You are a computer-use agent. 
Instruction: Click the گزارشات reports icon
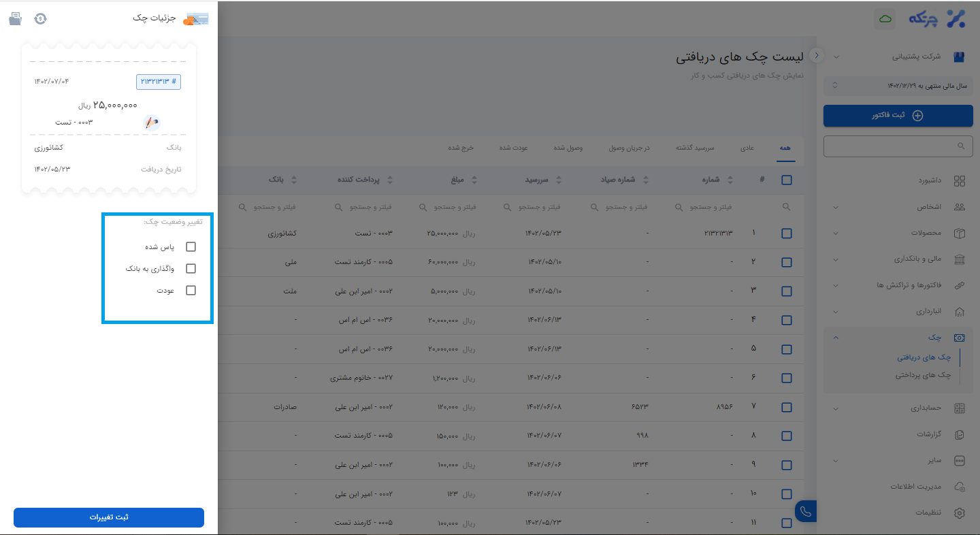[960, 434]
